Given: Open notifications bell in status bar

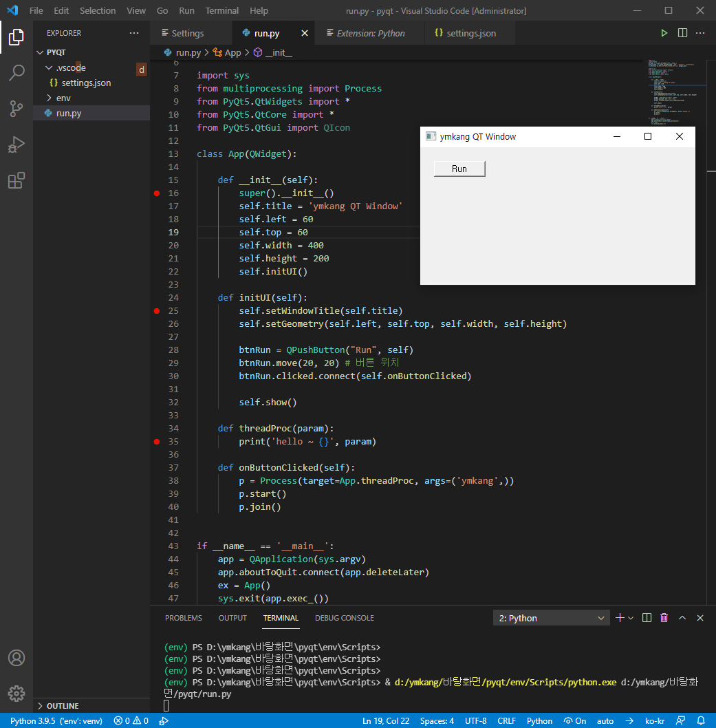Looking at the screenshot, I should [x=701, y=720].
